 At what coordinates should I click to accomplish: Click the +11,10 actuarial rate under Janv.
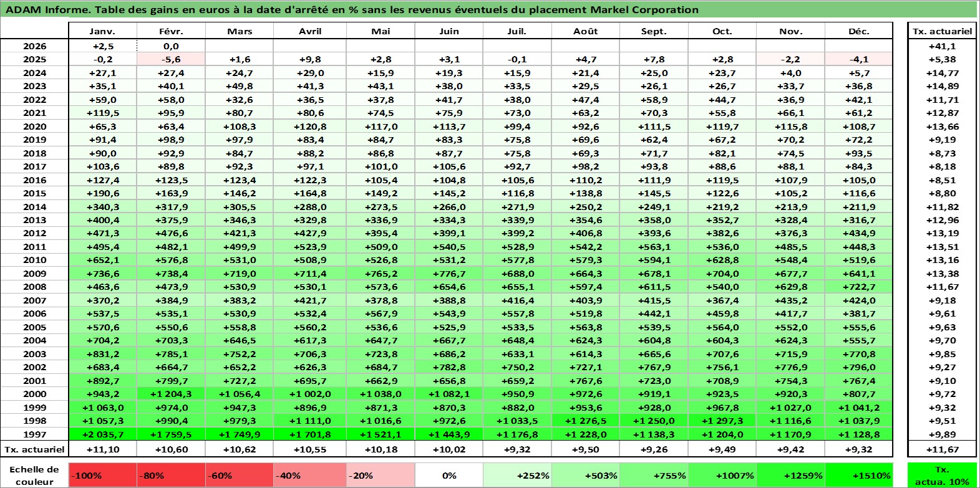(102, 449)
